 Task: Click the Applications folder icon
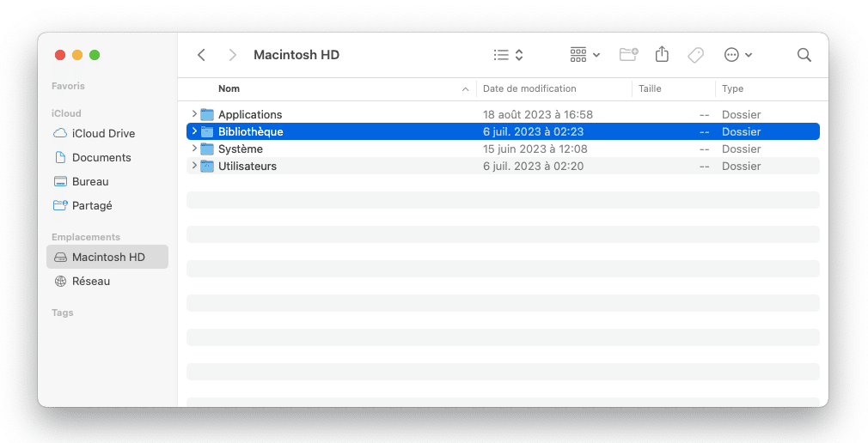point(207,114)
